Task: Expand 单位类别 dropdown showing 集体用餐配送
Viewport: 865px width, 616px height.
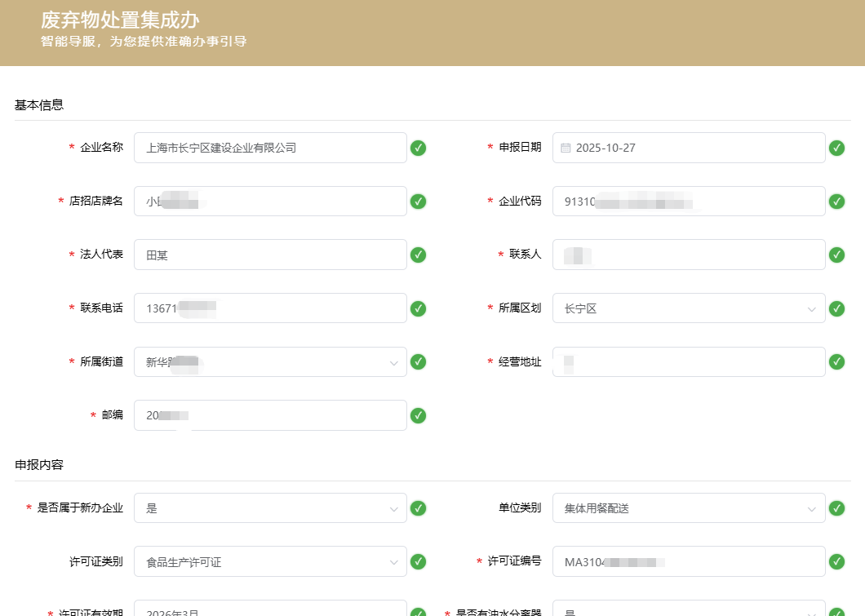Action: pyautogui.click(x=688, y=508)
